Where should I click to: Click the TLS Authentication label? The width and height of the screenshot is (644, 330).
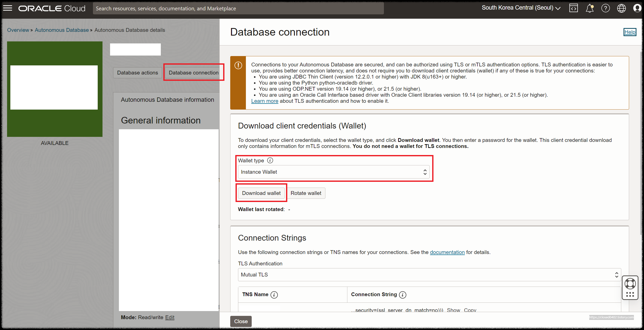[260, 264]
